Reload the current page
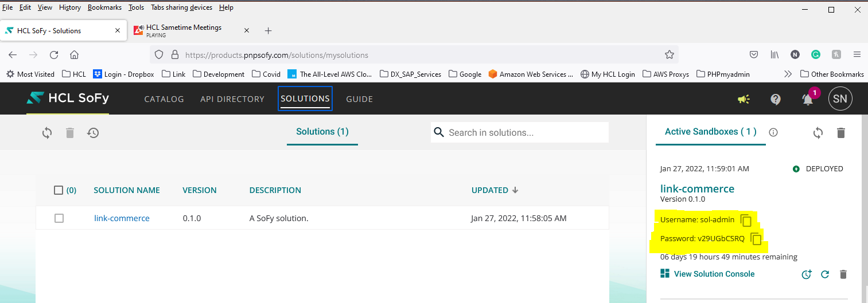The width and height of the screenshot is (868, 303). (54, 55)
